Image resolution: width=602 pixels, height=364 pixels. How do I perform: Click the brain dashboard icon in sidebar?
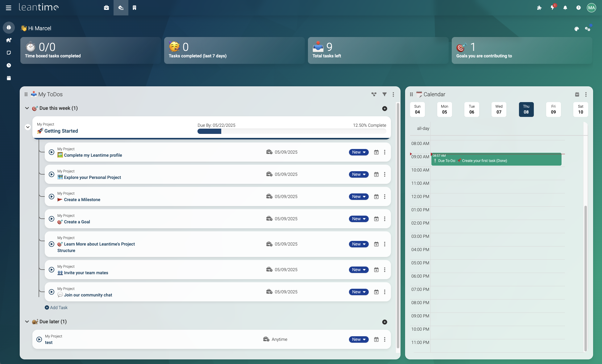[x=9, y=27]
